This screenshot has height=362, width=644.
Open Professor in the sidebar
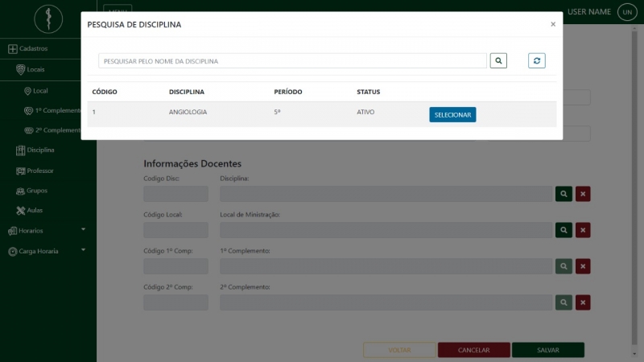pyautogui.click(x=39, y=171)
